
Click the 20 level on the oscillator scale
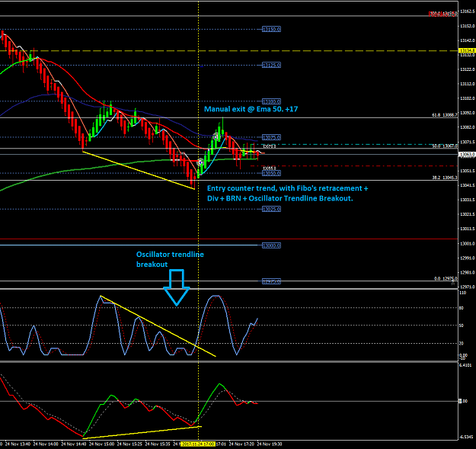462,343
